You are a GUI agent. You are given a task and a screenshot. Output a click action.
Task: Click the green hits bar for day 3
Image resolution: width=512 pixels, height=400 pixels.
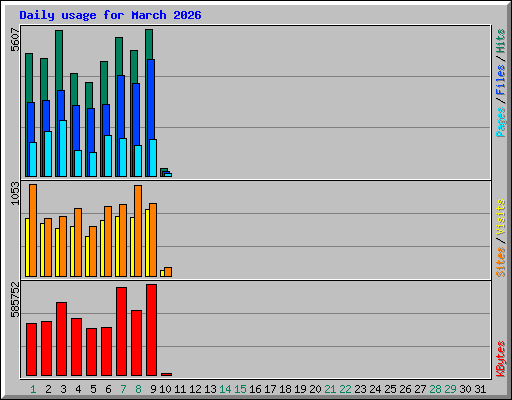[59, 60]
